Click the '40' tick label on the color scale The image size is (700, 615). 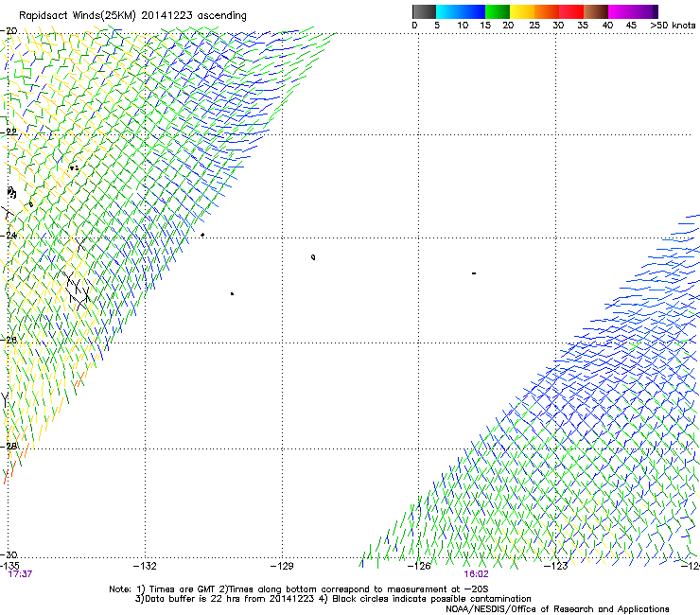click(x=607, y=26)
